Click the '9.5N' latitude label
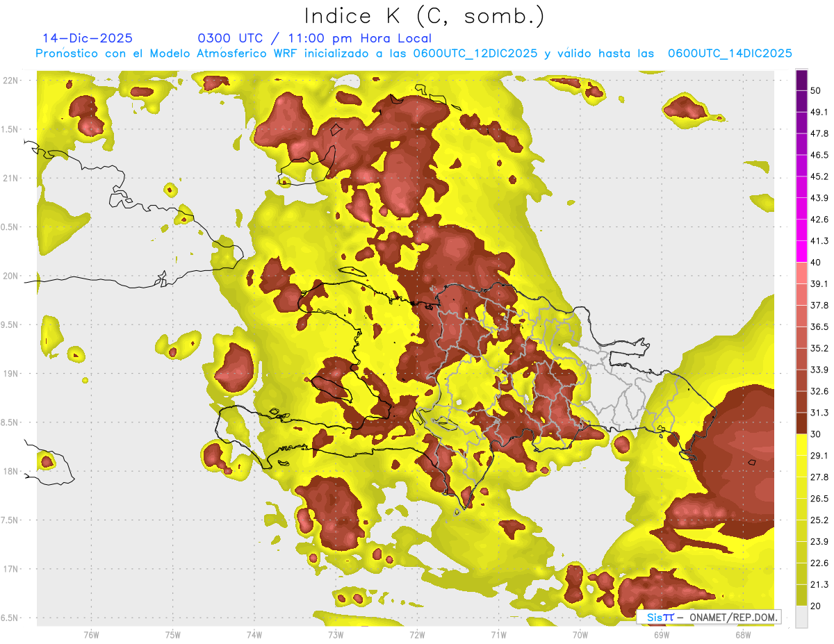This screenshot has width=834, height=644. pos(11,324)
